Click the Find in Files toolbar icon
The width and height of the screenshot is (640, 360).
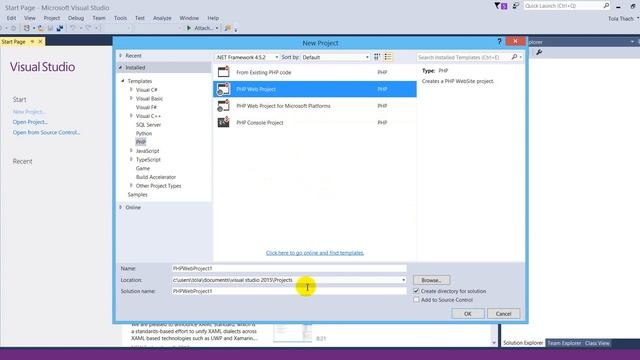(228, 28)
